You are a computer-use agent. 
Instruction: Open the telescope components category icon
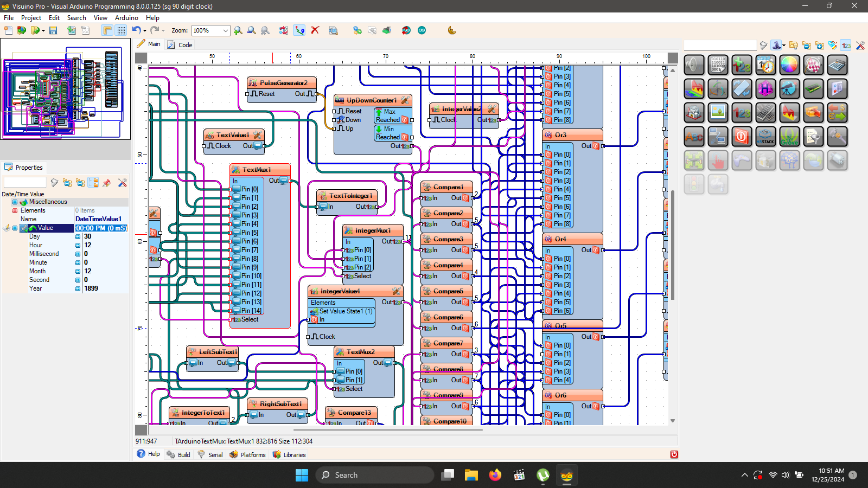coord(789,89)
